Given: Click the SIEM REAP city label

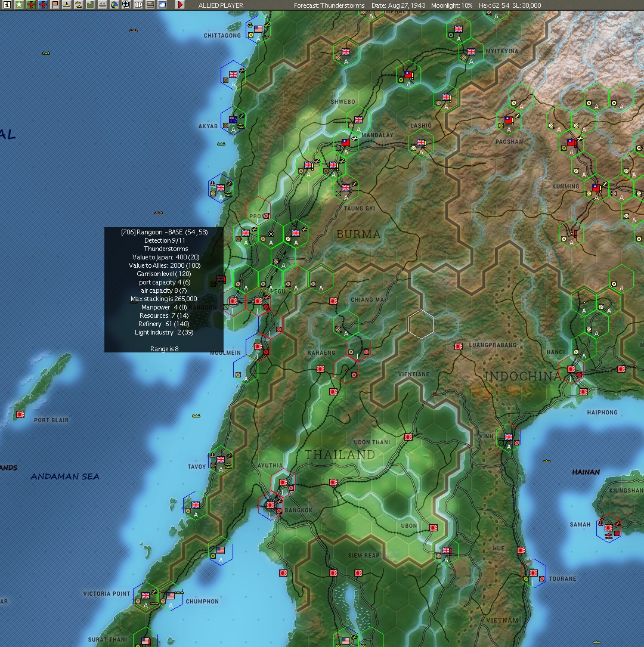Looking at the screenshot, I should coord(364,555).
